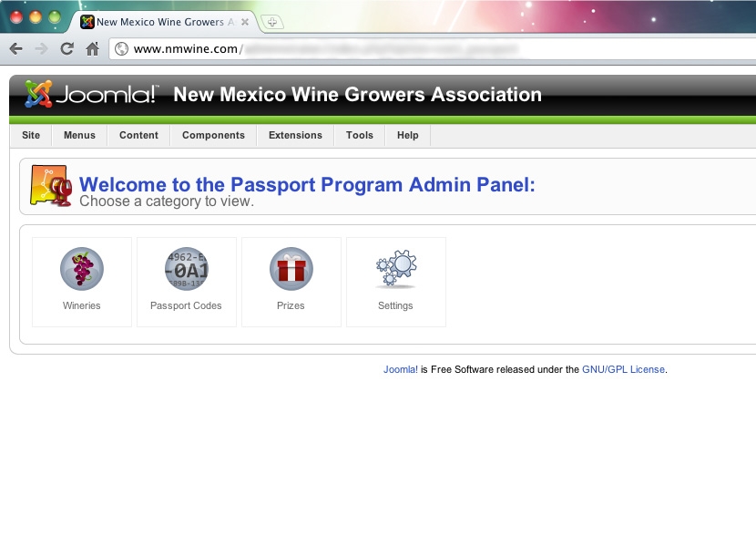756x547 pixels.
Task: Click the Prizes label
Action: click(291, 305)
